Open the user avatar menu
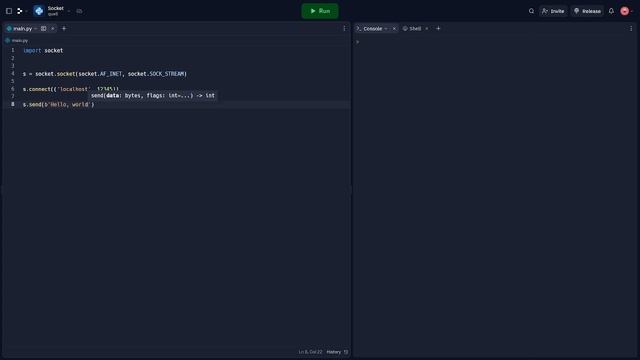640x360 pixels. pos(624,11)
